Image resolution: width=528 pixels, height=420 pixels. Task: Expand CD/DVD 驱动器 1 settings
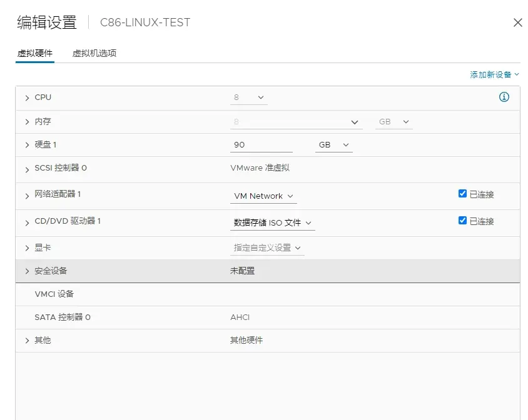pos(27,222)
